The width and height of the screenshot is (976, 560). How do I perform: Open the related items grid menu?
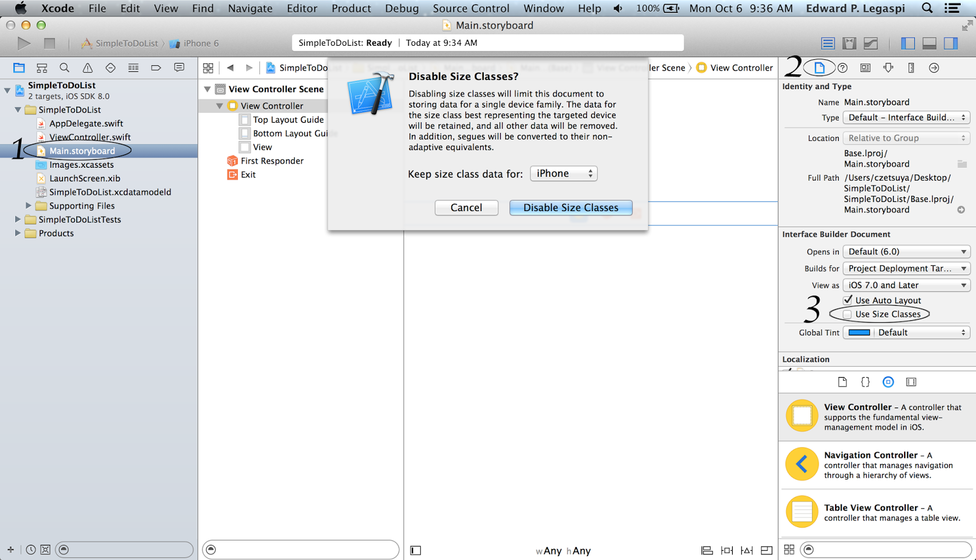click(x=208, y=68)
